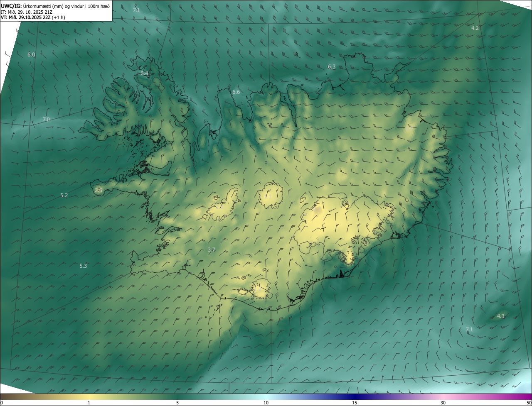Click the 6.6 value label on the map

[x=236, y=92]
